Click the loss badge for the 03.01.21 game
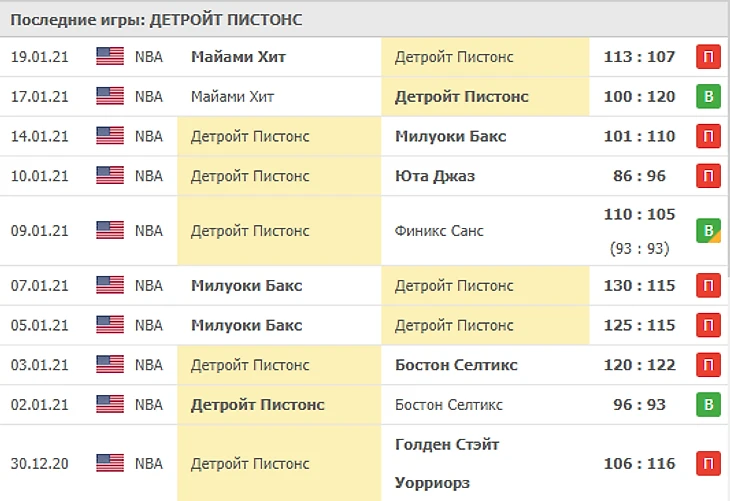730x501 pixels. [708, 365]
